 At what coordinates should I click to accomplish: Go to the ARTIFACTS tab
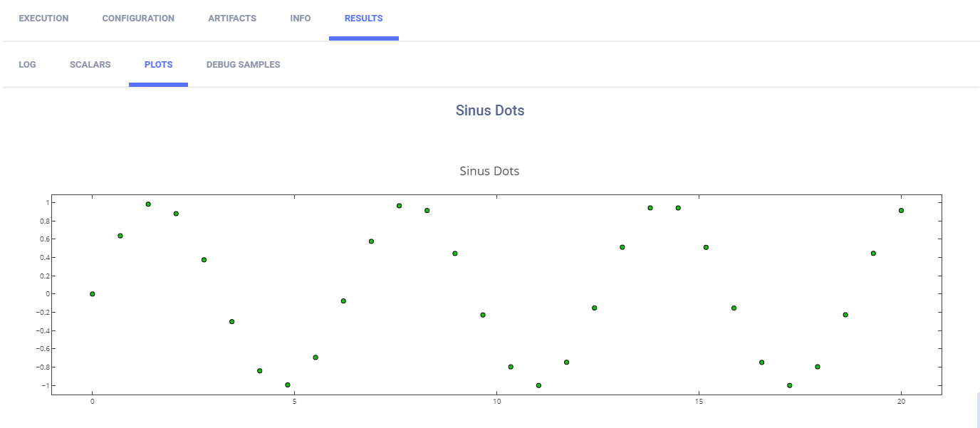tap(232, 19)
